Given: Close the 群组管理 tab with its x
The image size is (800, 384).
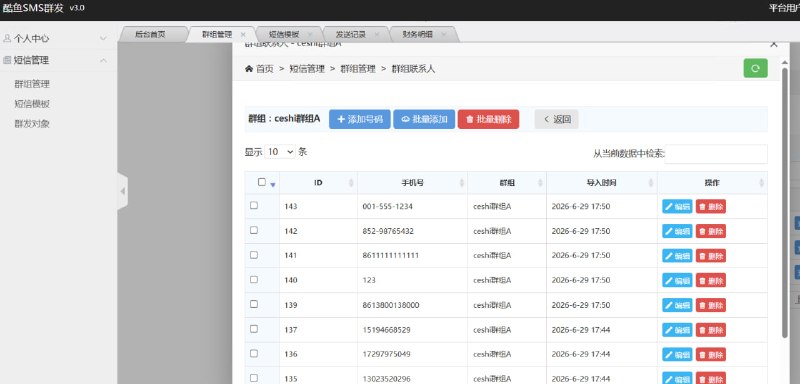Looking at the screenshot, I should (x=243, y=35).
